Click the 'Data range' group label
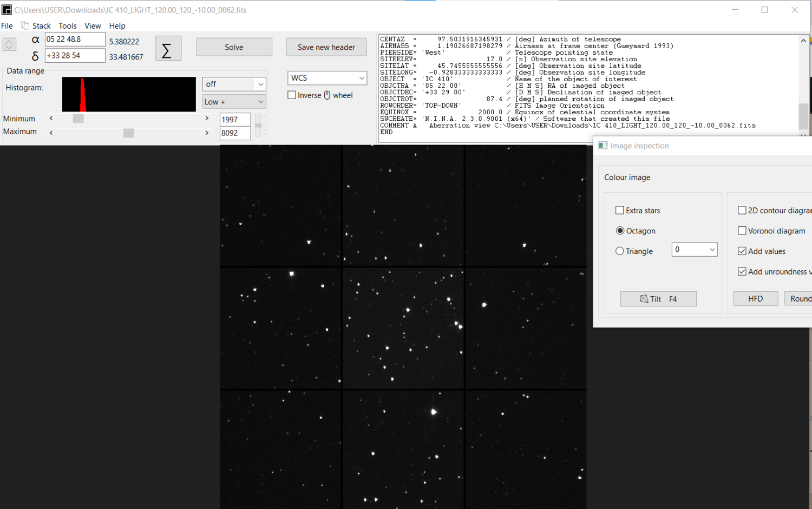Image resolution: width=812 pixels, height=509 pixels. [25, 71]
